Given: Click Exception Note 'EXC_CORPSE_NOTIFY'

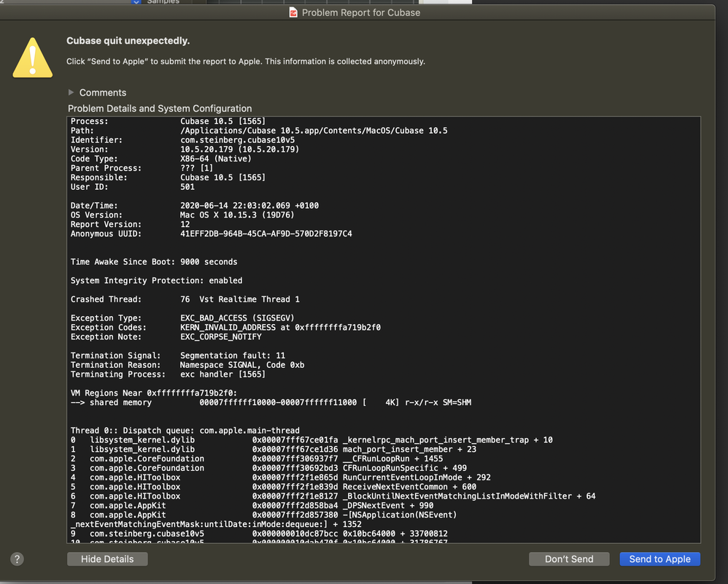Looking at the screenshot, I should [220, 337].
